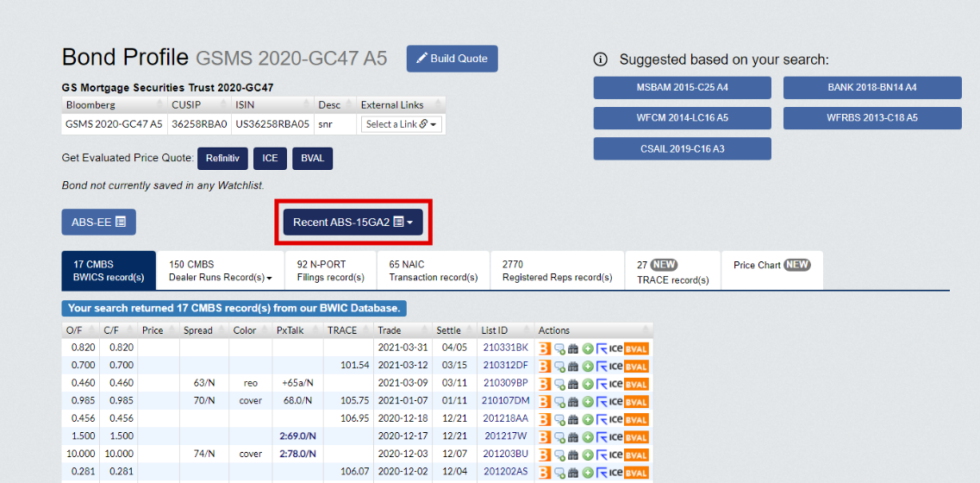This screenshot has height=483, width=980.
Task: Click add-comment bubble icon in 210312DF row
Action: 559,366
